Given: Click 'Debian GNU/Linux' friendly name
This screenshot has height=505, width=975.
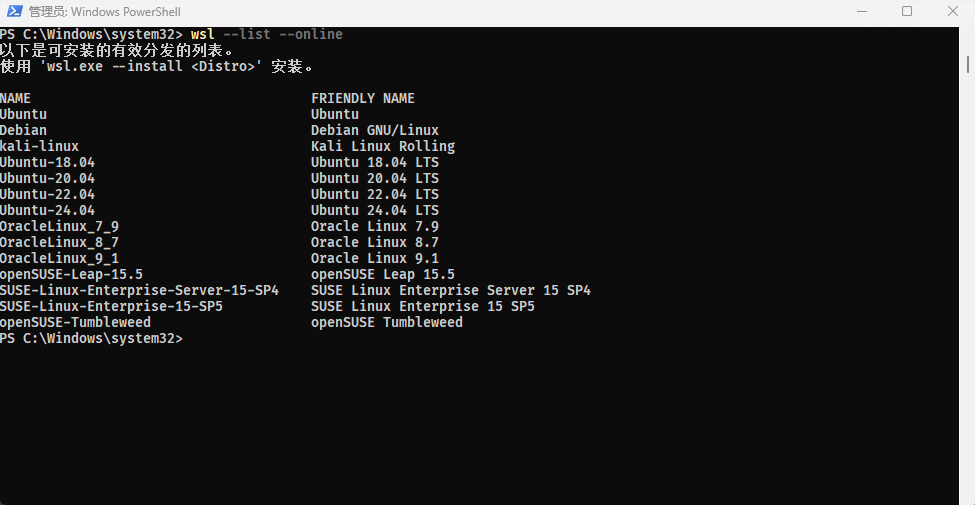Looking at the screenshot, I should [374, 130].
